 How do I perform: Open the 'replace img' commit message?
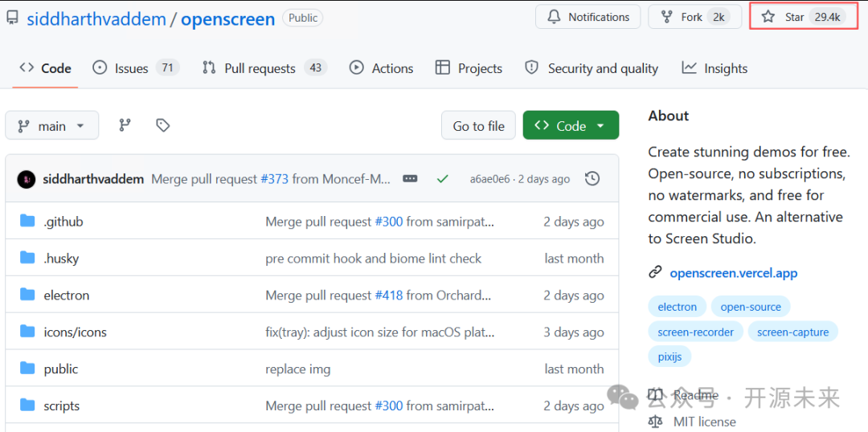[298, 369]
